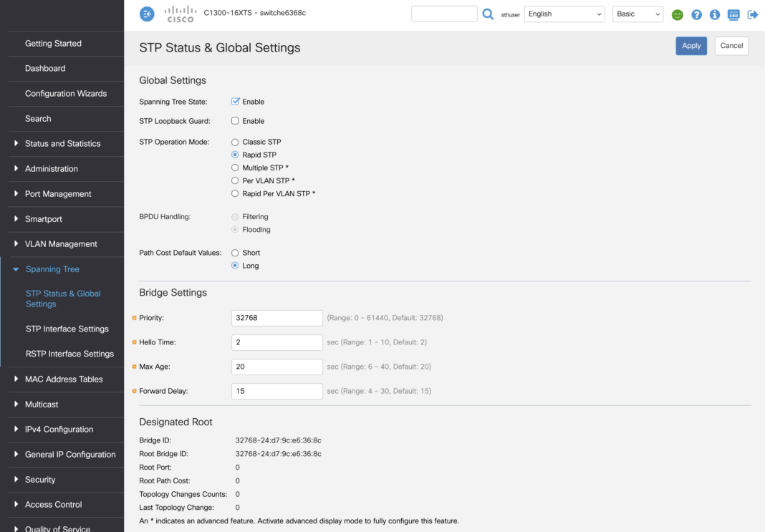Click the header search input box
Viewport: 765px width, 532px height.
pyautogui.click(x=444, y=14)
